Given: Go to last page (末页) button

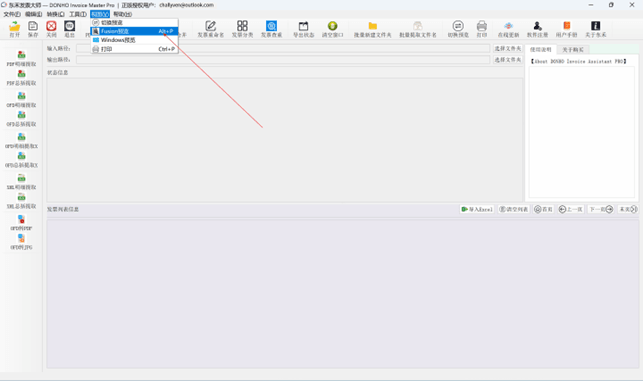Looking at the screenshot, I should click(628, 210).
